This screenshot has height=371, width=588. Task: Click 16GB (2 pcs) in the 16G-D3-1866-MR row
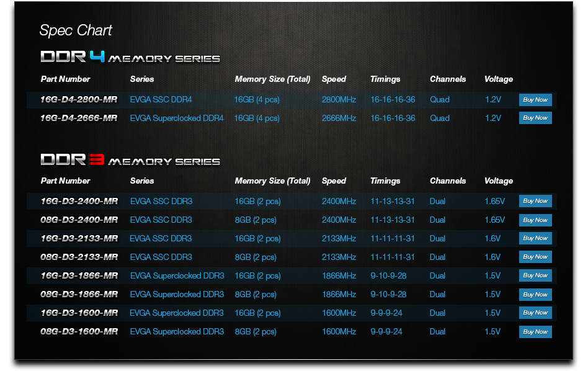tap(257, 275)
